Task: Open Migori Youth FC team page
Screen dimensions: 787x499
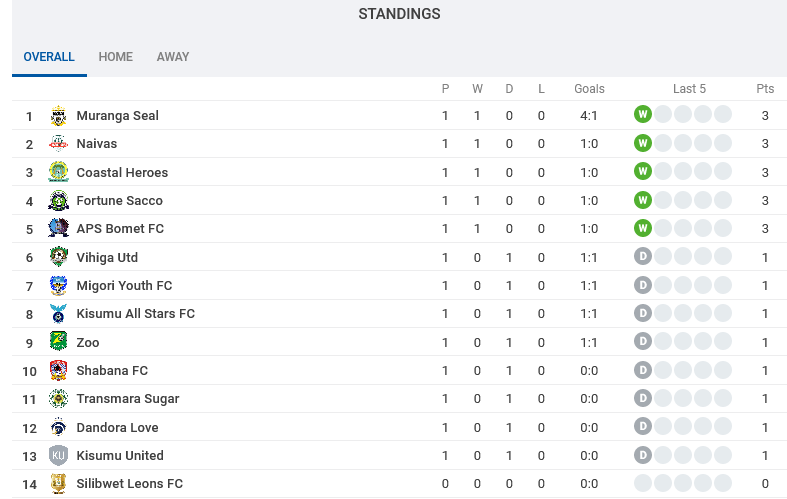Action: click(x=124, y=286)
